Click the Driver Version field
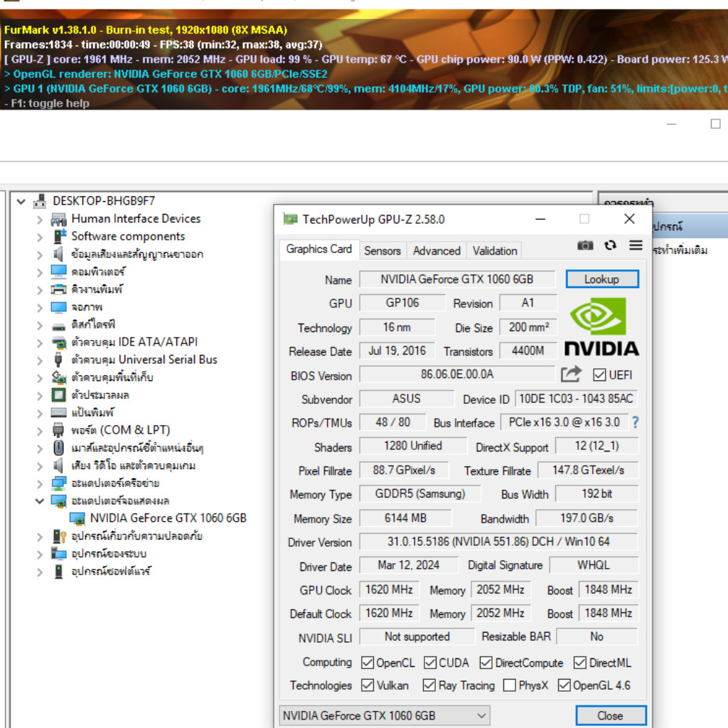 click(x=498, y=541)
